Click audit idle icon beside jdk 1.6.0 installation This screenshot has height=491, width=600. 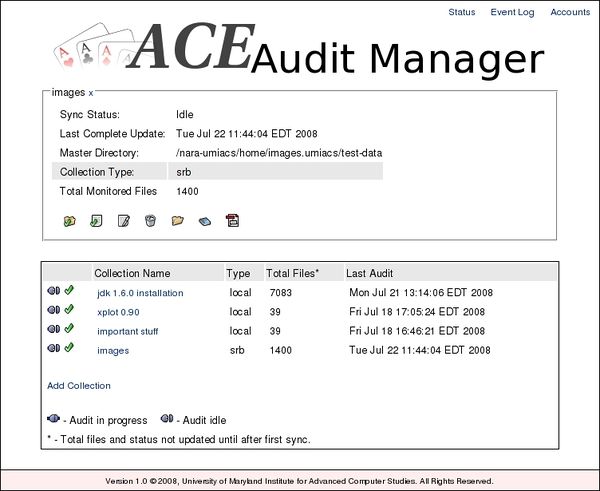coord(53,292)
